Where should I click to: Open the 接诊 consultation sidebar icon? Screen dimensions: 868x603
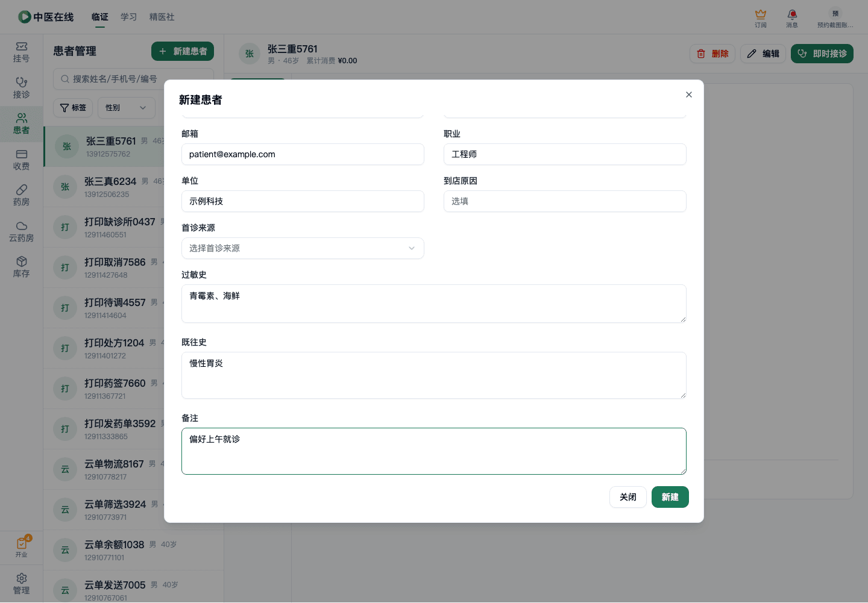pos(21,88)
